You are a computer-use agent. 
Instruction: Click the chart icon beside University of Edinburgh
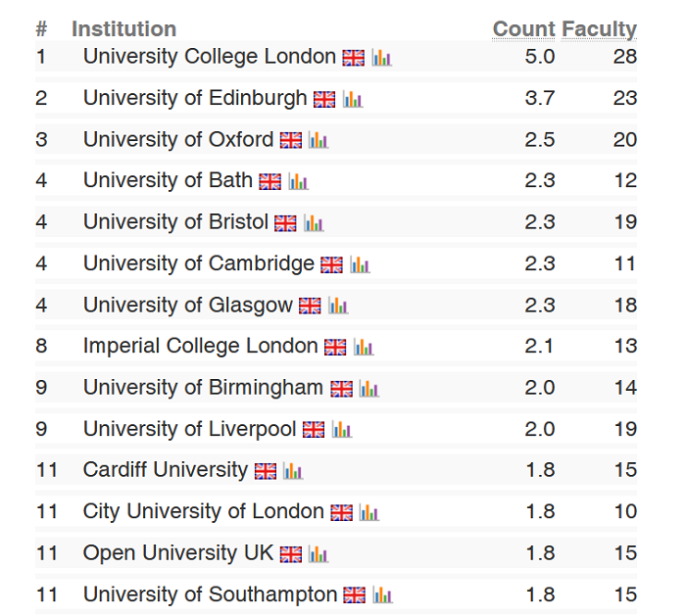[353, 99]
